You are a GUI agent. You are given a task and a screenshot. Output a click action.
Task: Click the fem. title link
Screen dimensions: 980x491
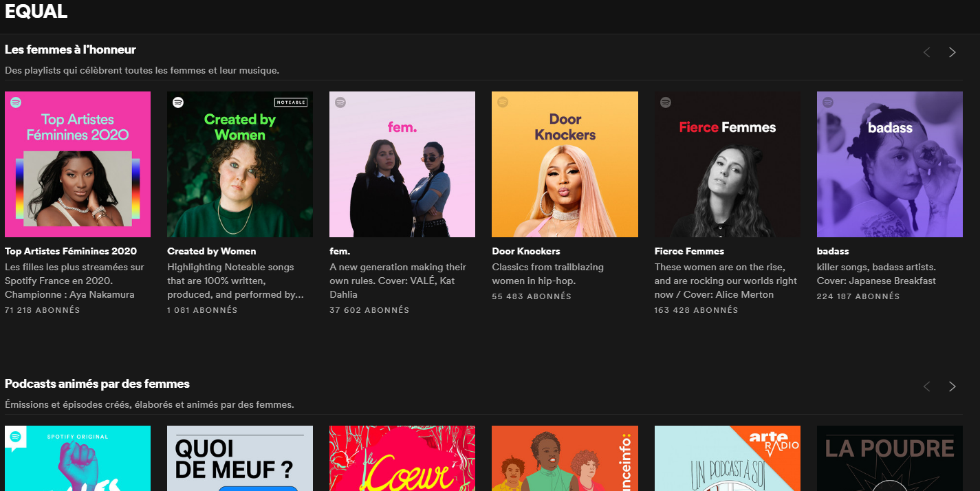point(340,251)
